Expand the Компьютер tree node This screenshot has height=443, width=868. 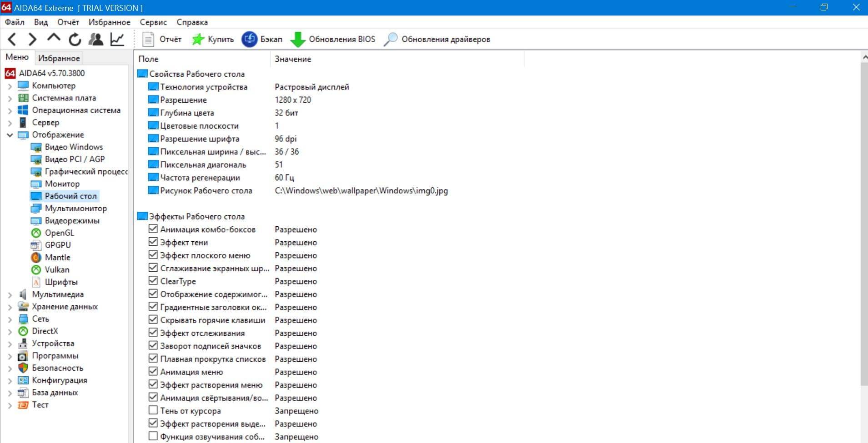click(x=10, y=86)
